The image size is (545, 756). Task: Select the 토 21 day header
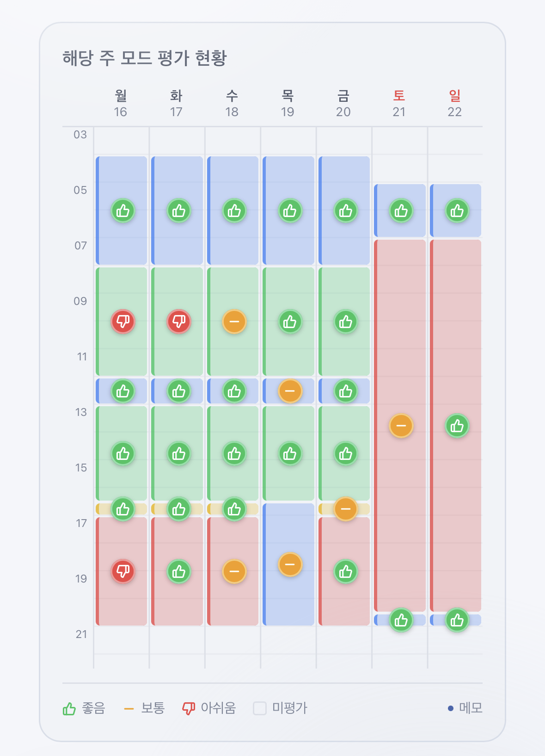(399, 104)
